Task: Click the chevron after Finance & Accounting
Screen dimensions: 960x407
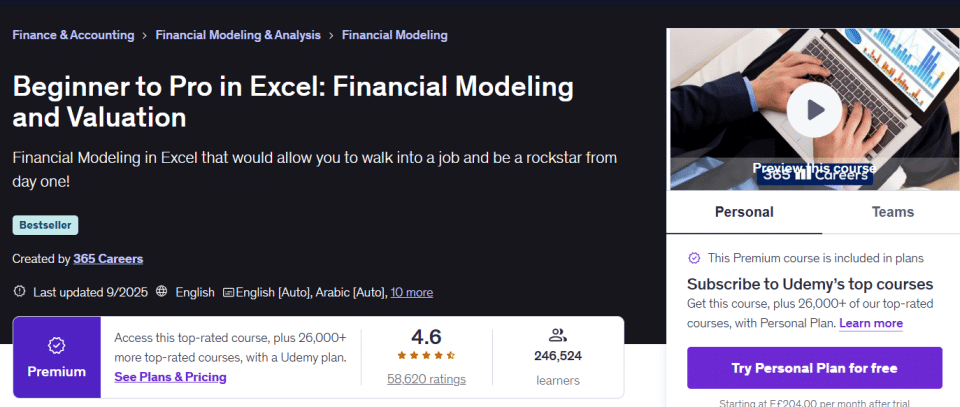Action: 145,35
